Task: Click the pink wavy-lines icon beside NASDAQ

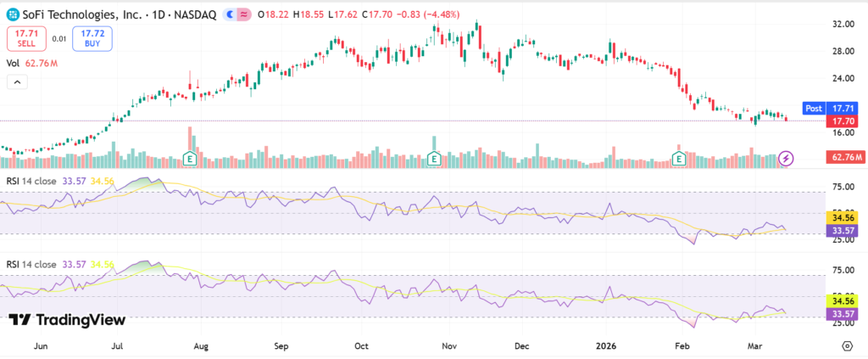Action: click(x=242, y=14)
